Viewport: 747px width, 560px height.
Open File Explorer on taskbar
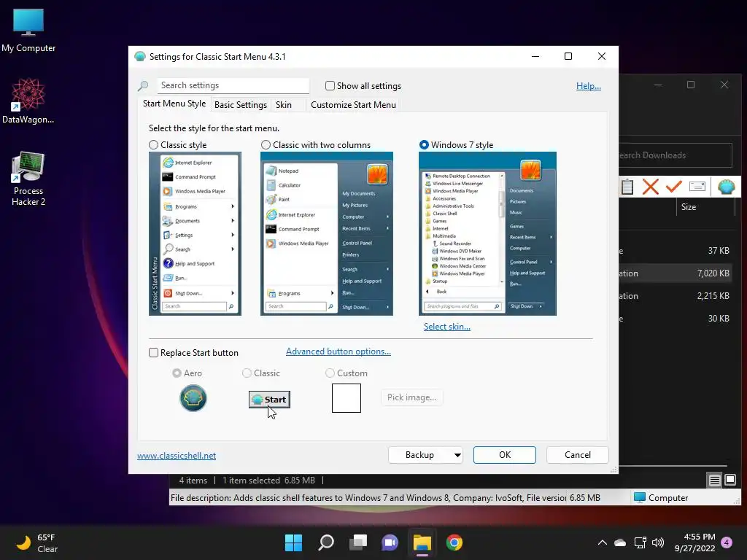422,542
